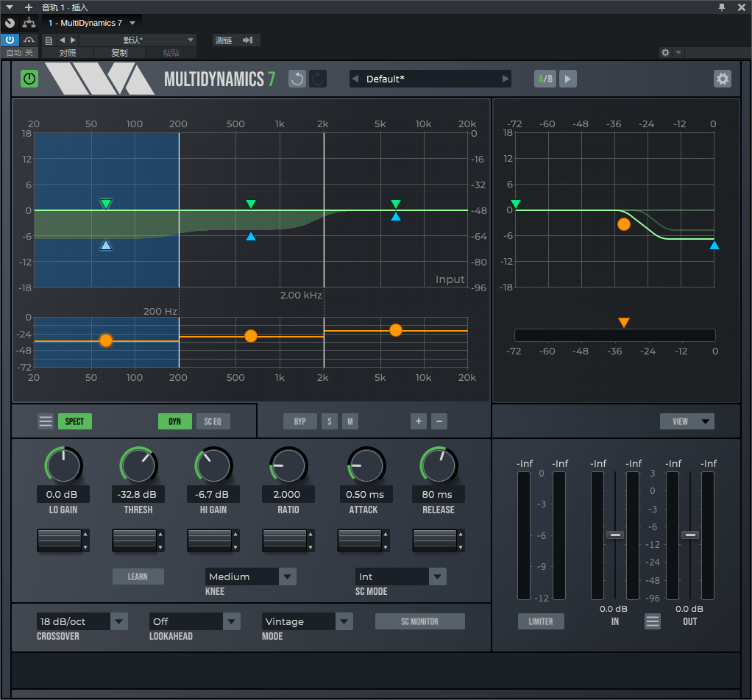Load previous preset with left arrow
752x700 pixels.
tap(355, 79)
